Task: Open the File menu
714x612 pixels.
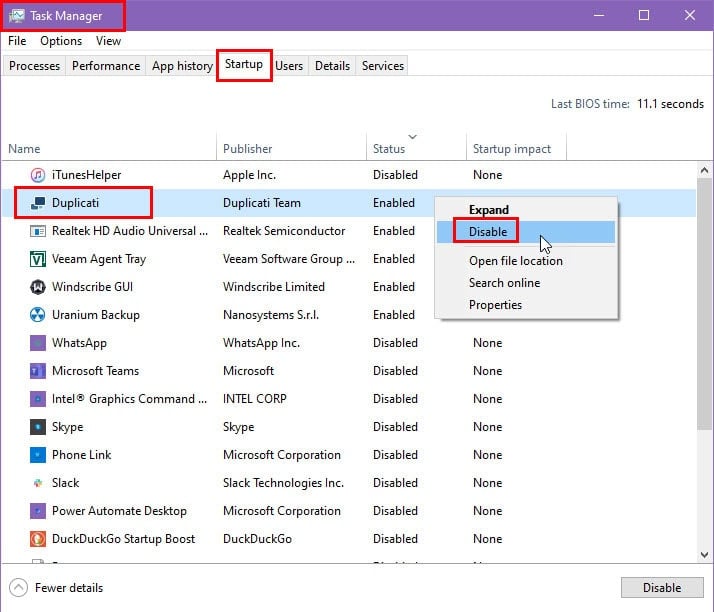Action: (17, 41)
